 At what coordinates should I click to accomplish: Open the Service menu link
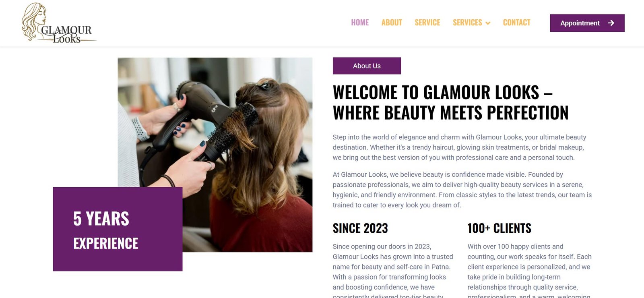coord(427,23)
